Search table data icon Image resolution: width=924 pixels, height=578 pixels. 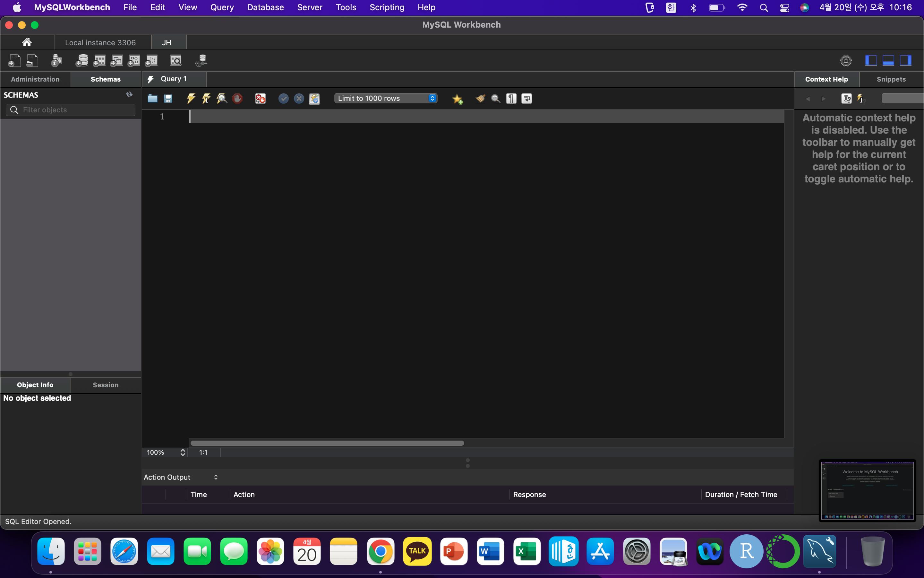(x=176, y=60)
